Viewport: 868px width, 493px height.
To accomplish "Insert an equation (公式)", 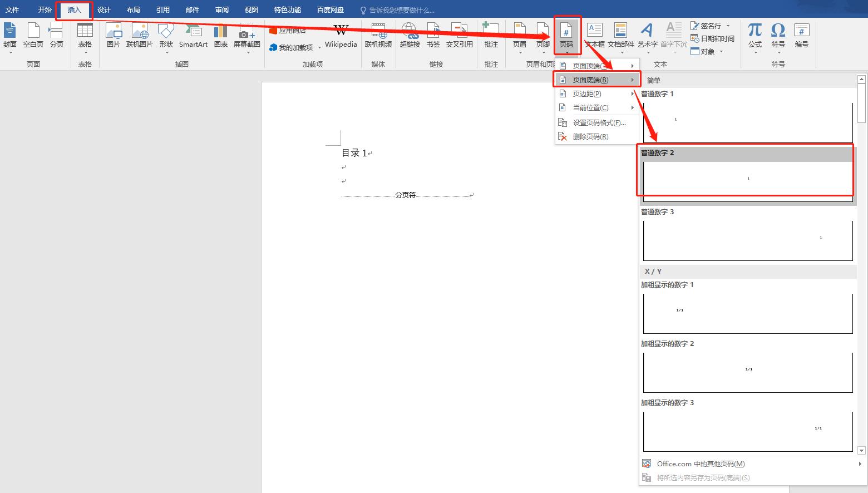I will click(x=755, y=37).
